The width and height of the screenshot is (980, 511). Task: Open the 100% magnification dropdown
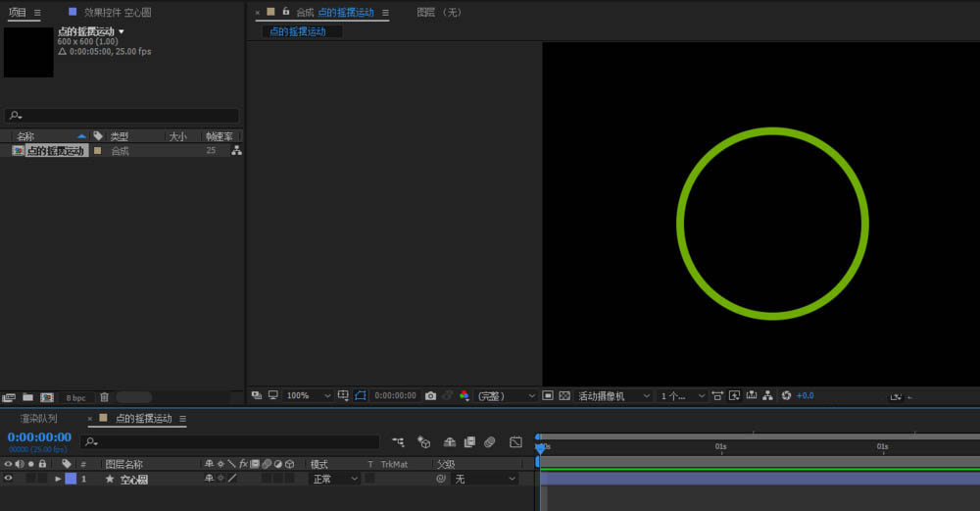pyautogui.click(x=307, y=396)
